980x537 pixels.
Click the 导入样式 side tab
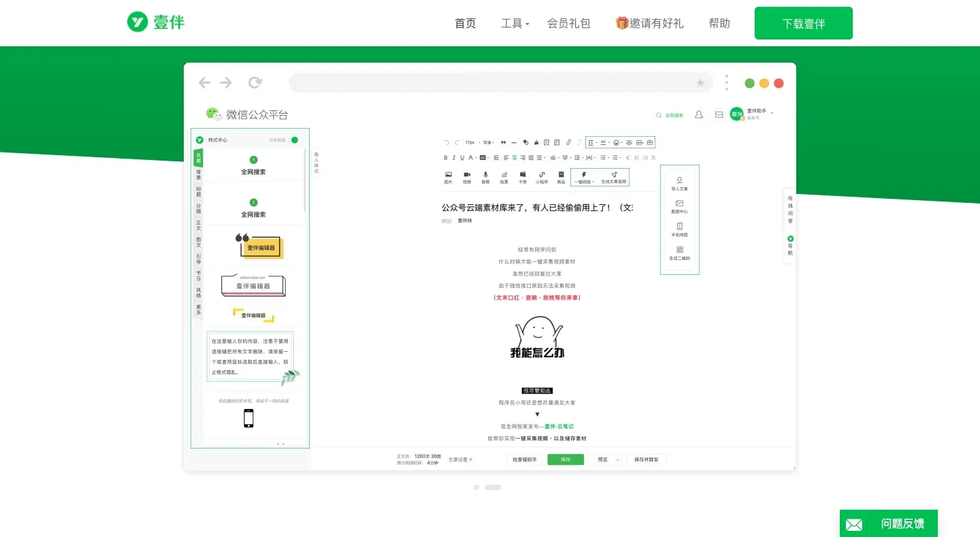click(316, 163)
